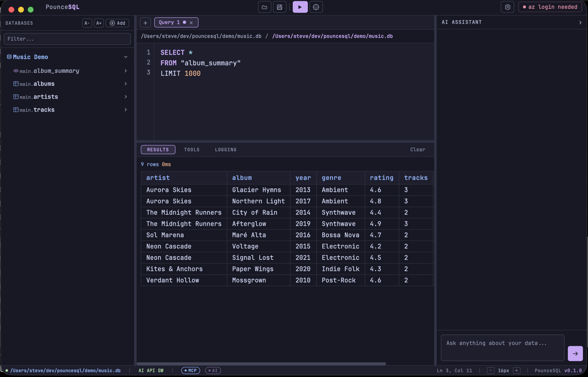Focus the Ask anything about your data input
This screenshot has height=377, width=588.
click(x=502, y=348)
